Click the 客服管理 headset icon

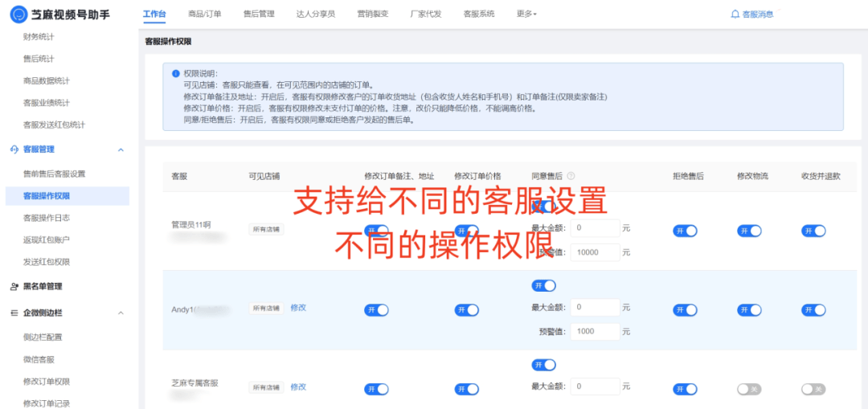click(14, 149)
